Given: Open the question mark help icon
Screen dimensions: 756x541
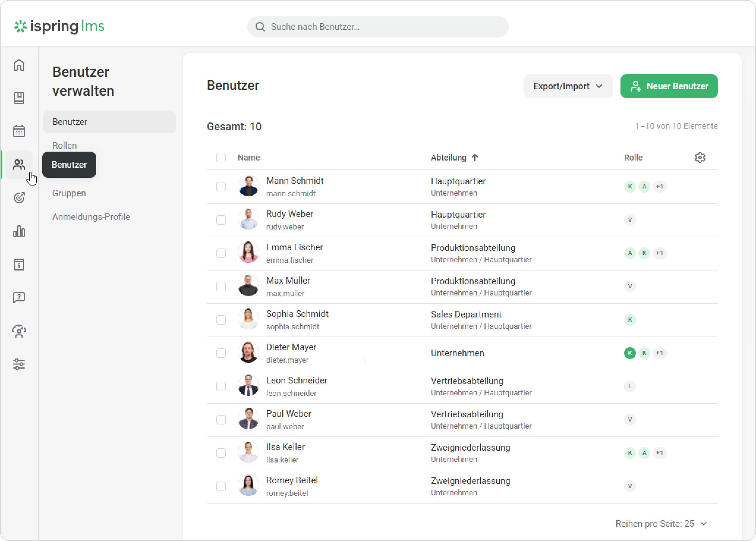Looking at the screenshot, I should (x=19, y=297).
